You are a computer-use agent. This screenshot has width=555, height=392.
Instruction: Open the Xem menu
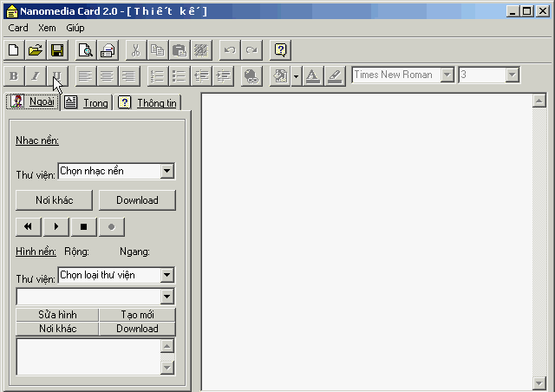47,28
